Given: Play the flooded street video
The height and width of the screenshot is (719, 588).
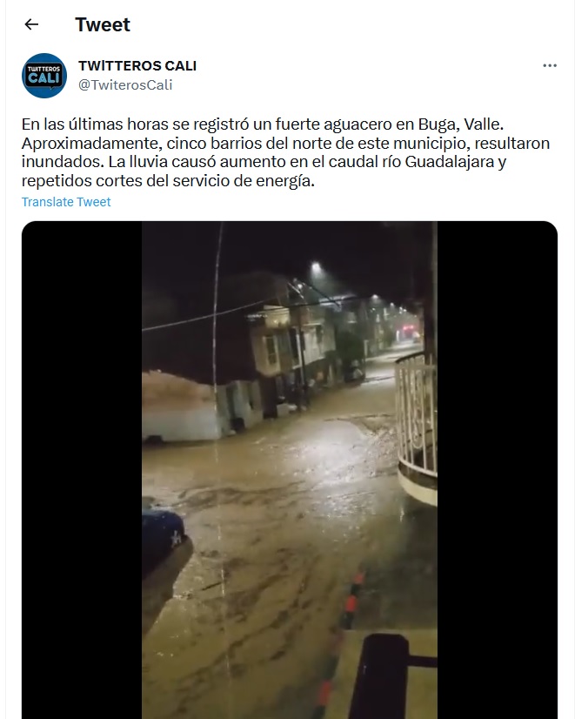Looking at the screenshot, I should (290, 470).
